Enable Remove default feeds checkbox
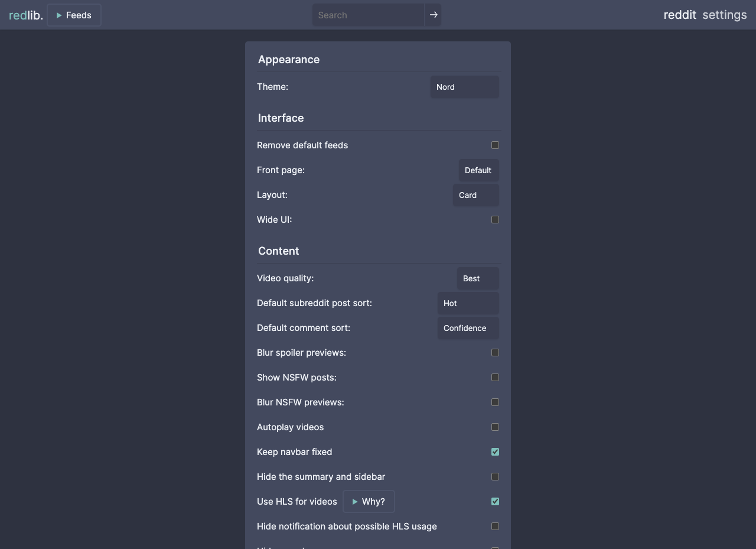 click(x=495, y=145)
